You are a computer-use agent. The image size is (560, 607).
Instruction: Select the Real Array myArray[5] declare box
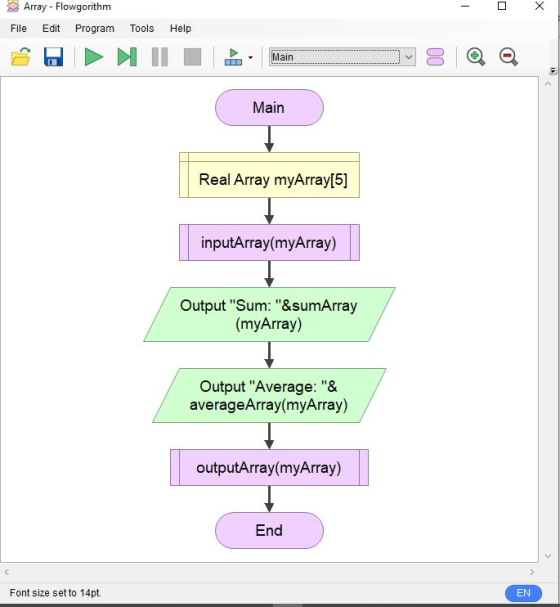point(269,175)
